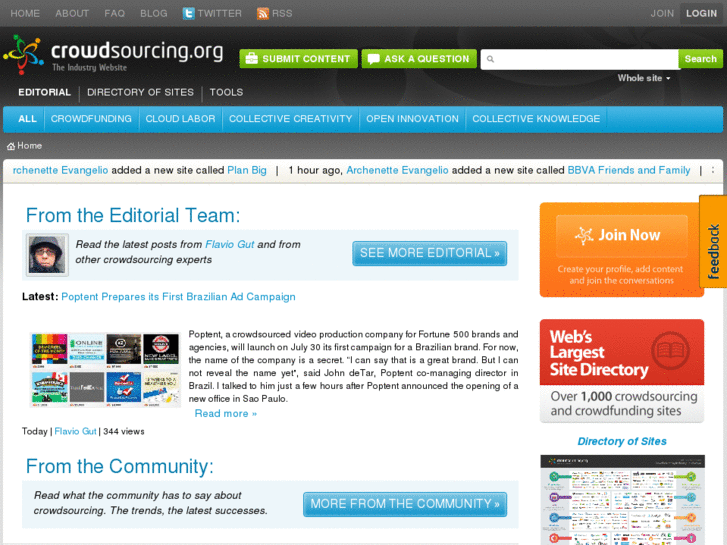727x545 pixels.
Task: Select the CROWDFUNDING category tab
Action: [91, 119]
